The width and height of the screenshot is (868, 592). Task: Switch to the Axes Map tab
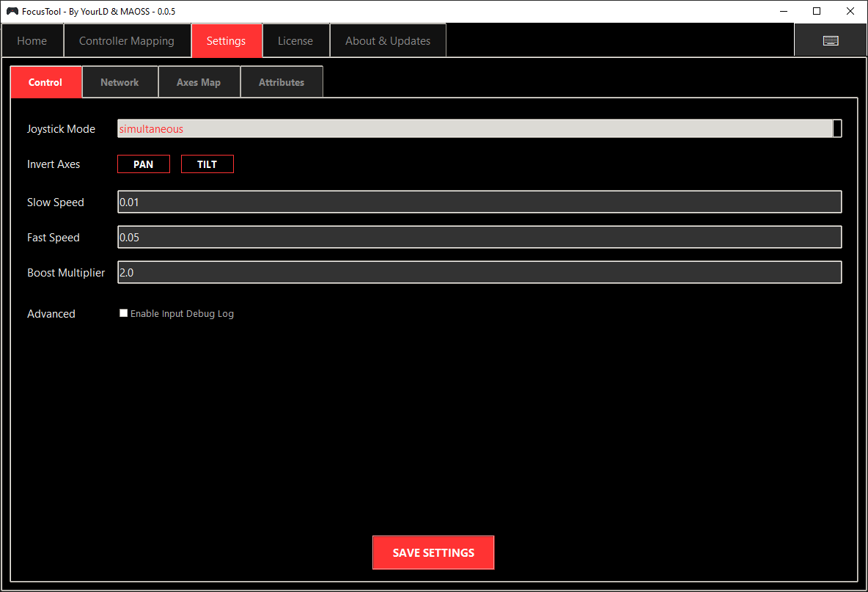click(x=199, y=81)
